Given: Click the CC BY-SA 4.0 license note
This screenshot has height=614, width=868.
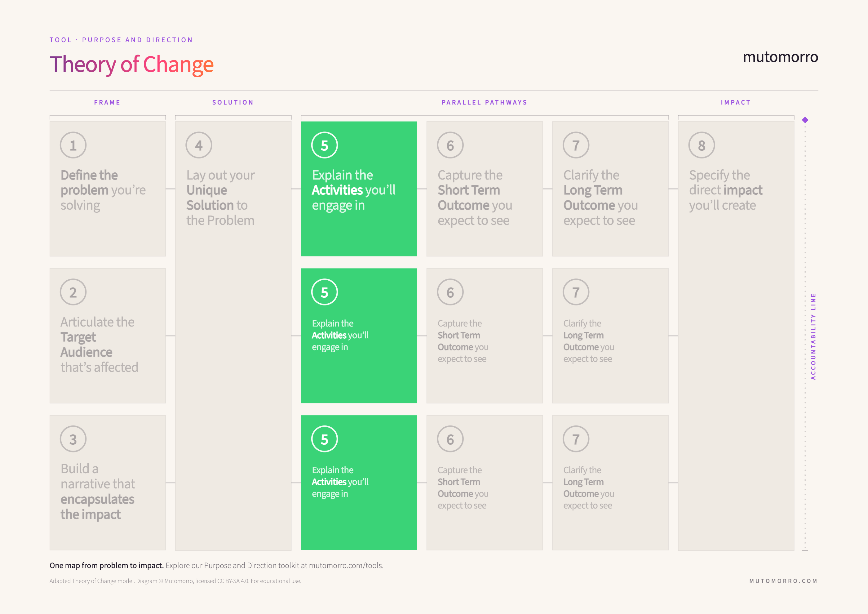Looking at the screenshot, I should pos(175,581).
